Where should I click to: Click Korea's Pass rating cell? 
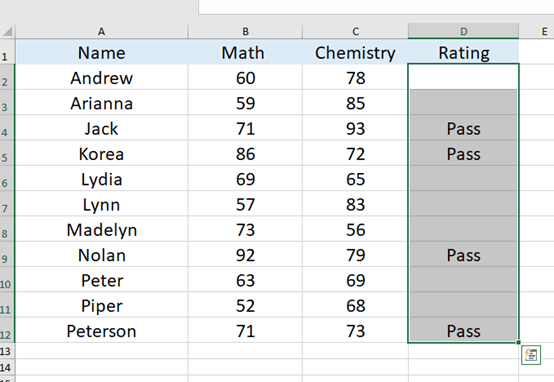tap(464, 153)
